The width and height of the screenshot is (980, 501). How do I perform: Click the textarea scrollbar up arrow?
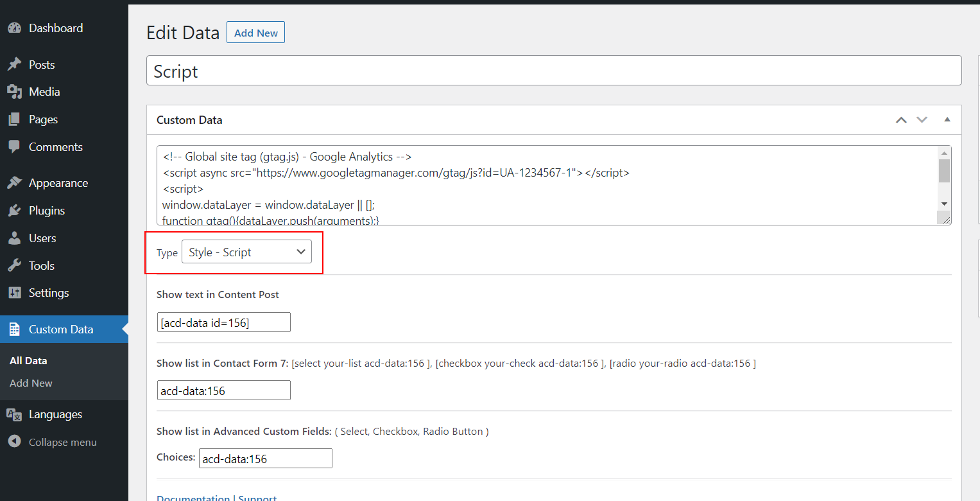(x=944, y=153)
